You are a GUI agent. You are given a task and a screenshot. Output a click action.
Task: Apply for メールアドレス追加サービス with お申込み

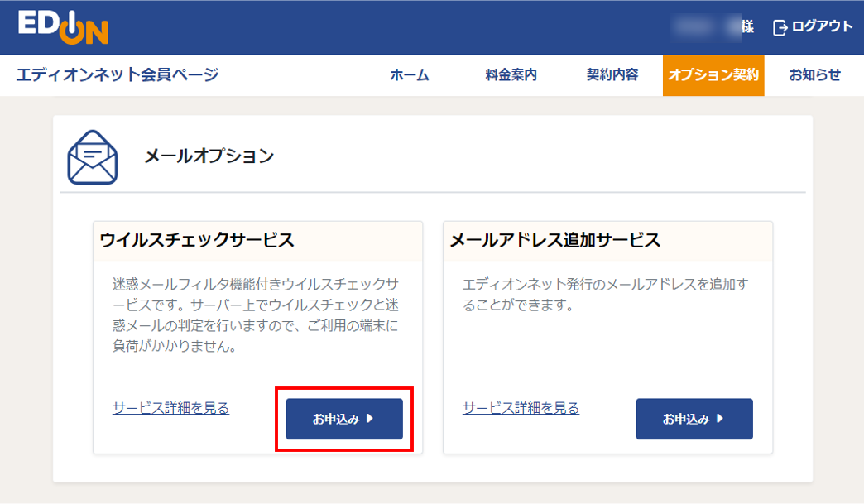point(694,419)
